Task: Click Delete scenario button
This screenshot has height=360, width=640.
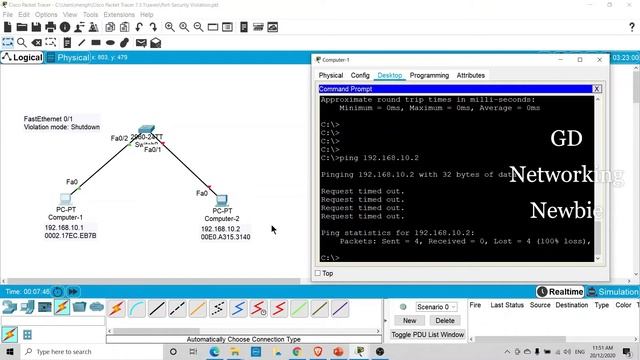Action: tap(445, 321)
